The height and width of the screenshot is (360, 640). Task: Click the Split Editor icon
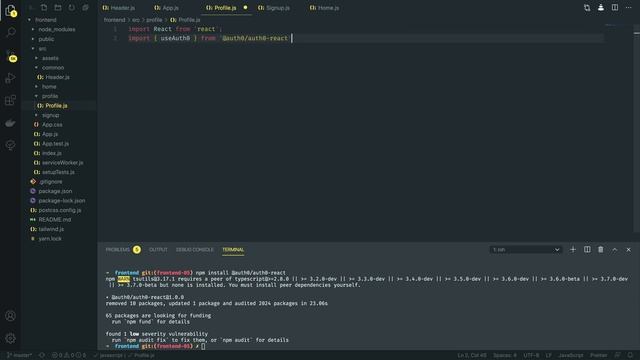pyautogui.click(x=615, y=8)
